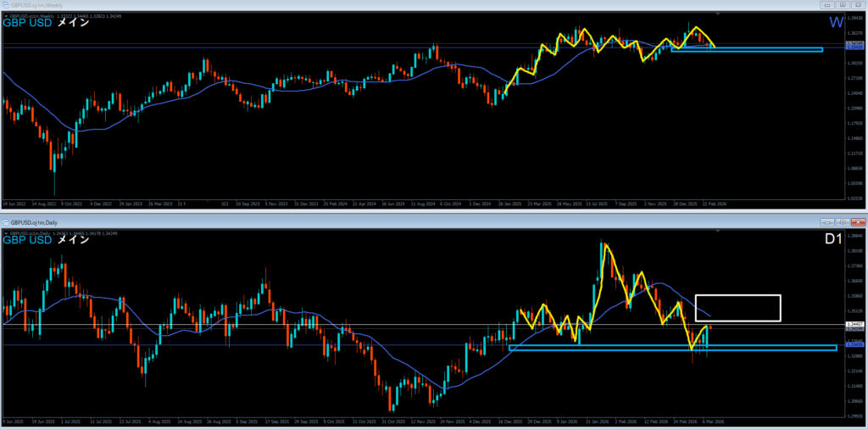Click the blue 1.33435 price tag on Weekly scale

pos(854,47)
